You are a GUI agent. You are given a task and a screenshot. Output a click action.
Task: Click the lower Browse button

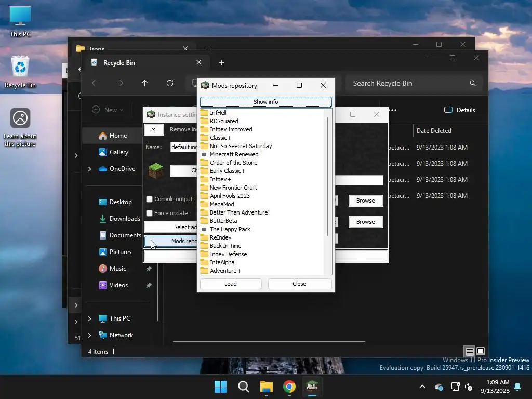[x=365, y=222]
